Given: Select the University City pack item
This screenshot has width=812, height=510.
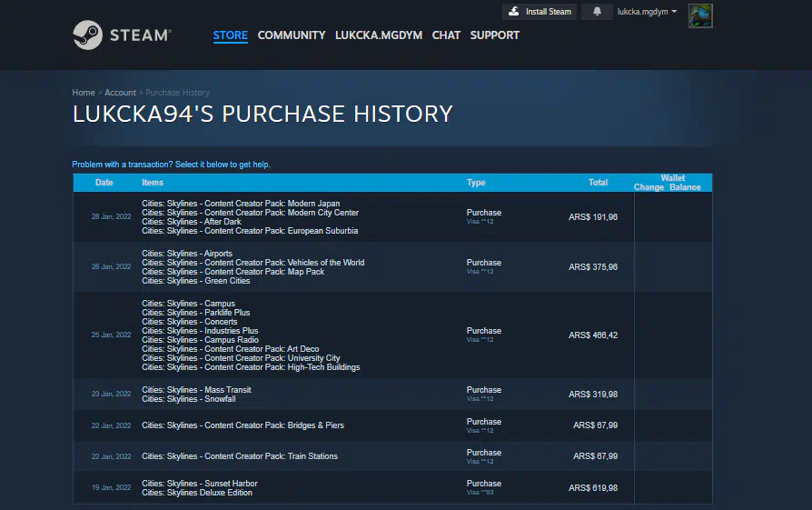Looking at the screenshot, I should coord(241,358).
